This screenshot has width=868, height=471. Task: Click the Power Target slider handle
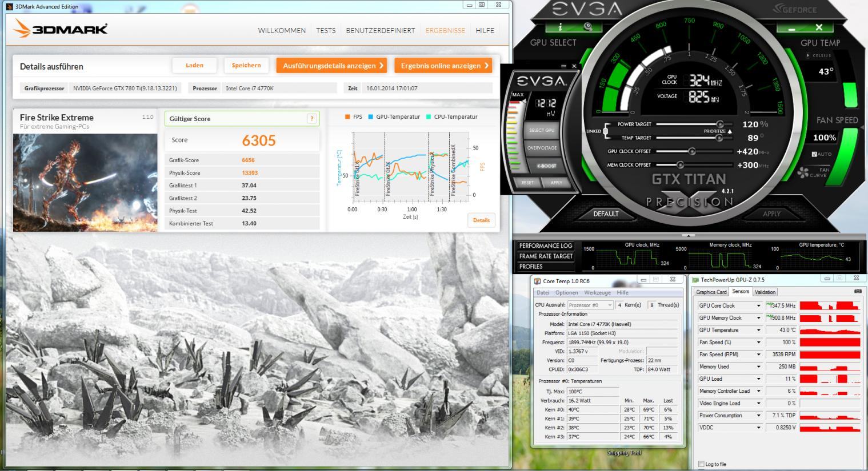[720, 124]
